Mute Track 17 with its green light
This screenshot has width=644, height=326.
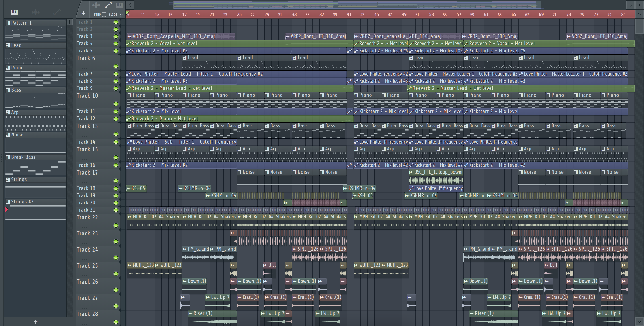(x=116, y=181)
